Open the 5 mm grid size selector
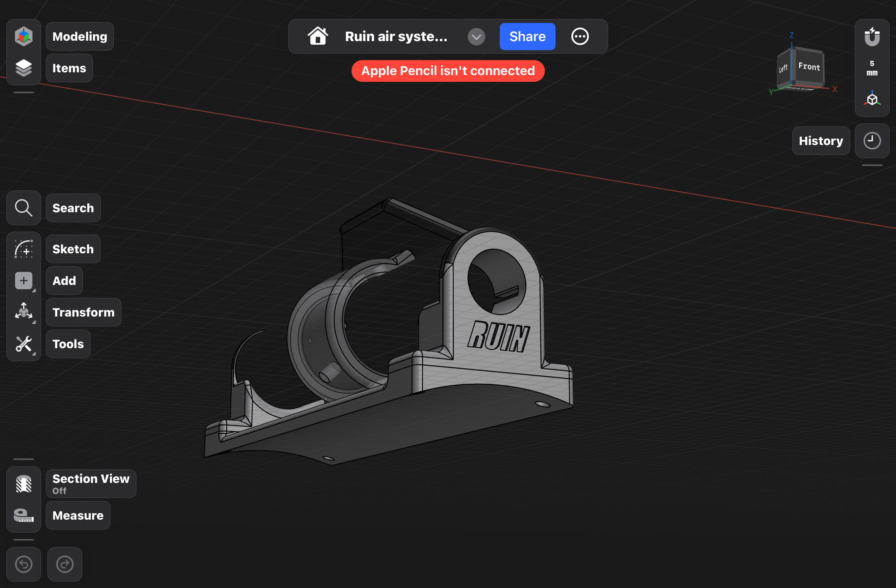This screenshot has width=896, height=588. pos(872,68)
